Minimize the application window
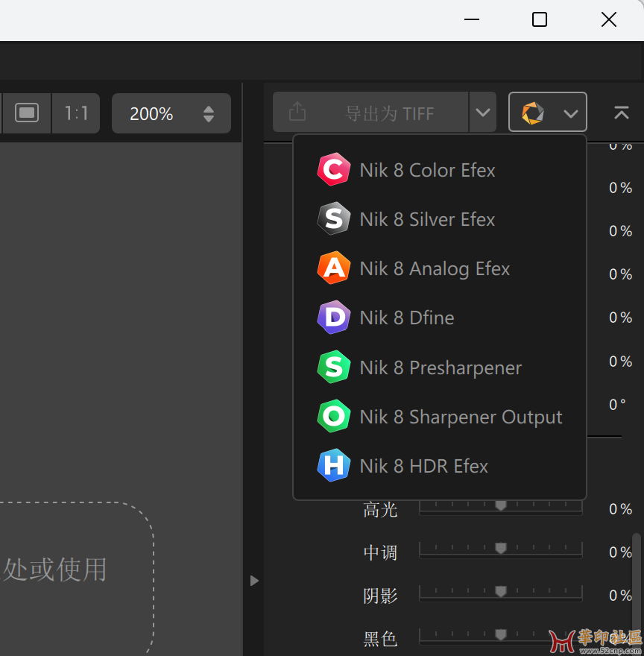Viewport: 644px width, 656px height. (x=472, y=19)
